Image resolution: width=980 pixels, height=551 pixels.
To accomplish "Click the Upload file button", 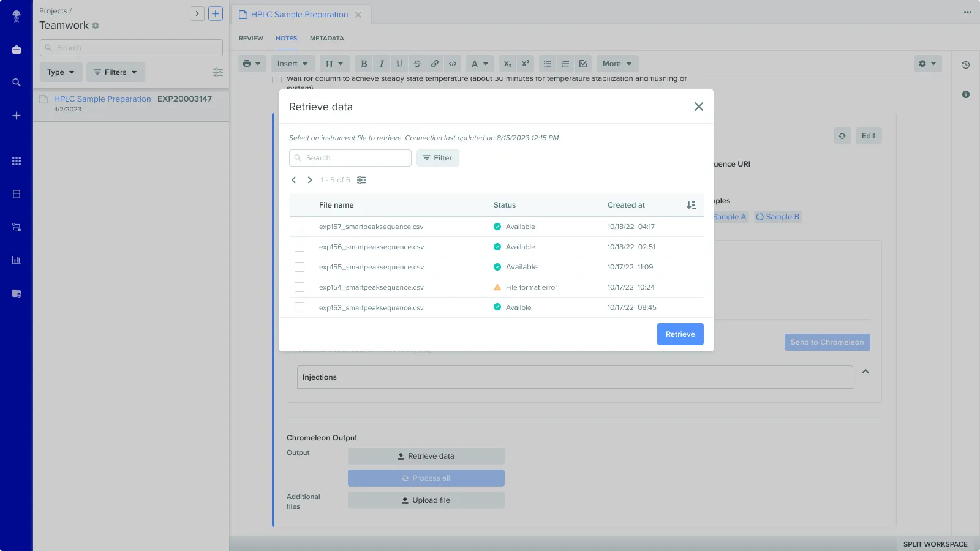I will (426, 500).
